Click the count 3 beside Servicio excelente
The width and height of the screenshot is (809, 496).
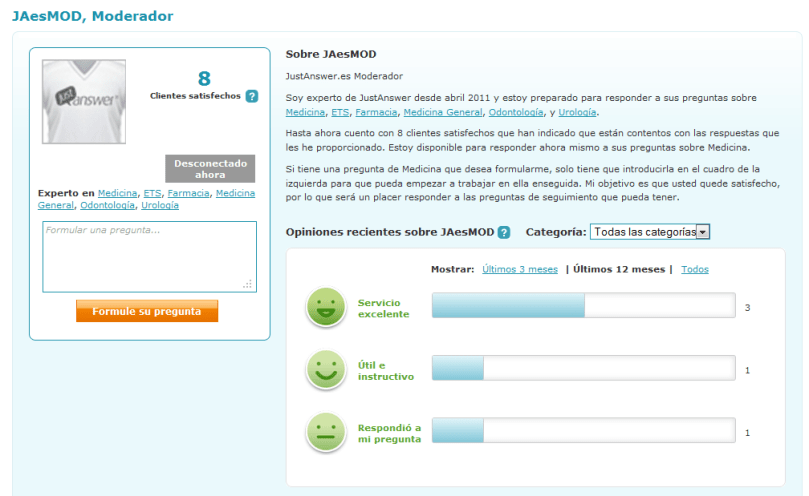[747, 308]
